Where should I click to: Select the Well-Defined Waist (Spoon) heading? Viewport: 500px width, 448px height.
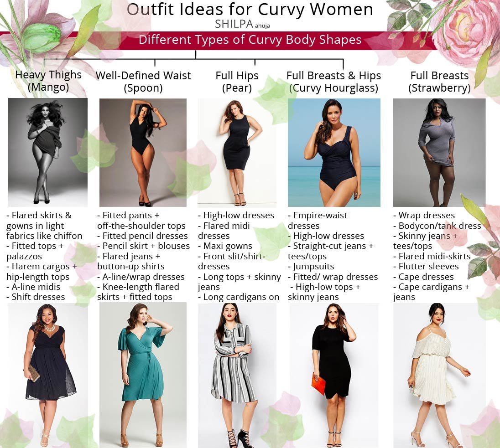[143, 82]
